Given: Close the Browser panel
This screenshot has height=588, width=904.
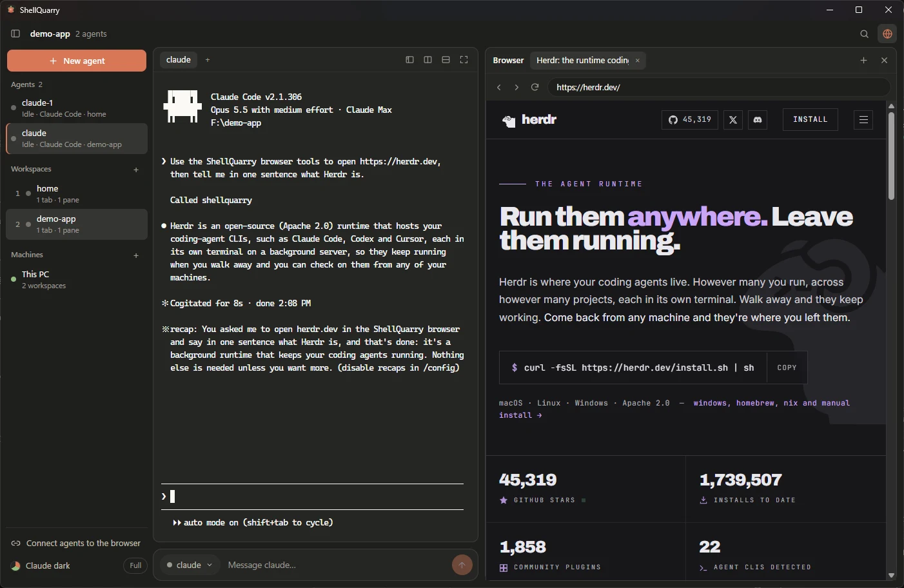Looking at the screenshot, I should point(884,61).
